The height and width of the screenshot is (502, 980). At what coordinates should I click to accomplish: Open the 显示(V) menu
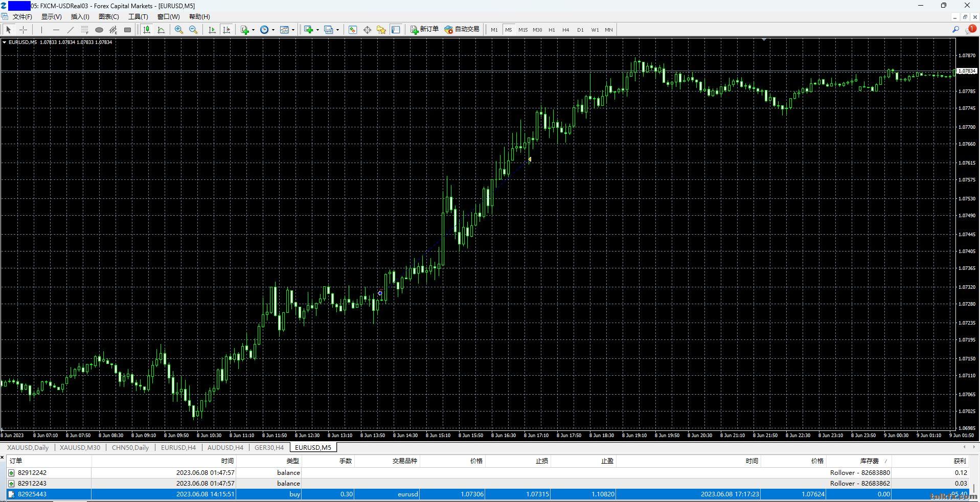(52, 17)
